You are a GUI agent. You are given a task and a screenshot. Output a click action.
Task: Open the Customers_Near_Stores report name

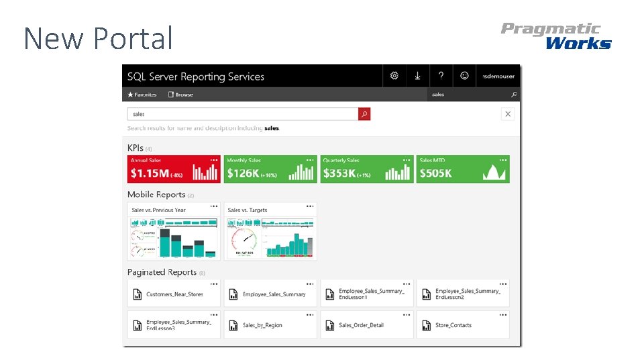pos(174,294)
